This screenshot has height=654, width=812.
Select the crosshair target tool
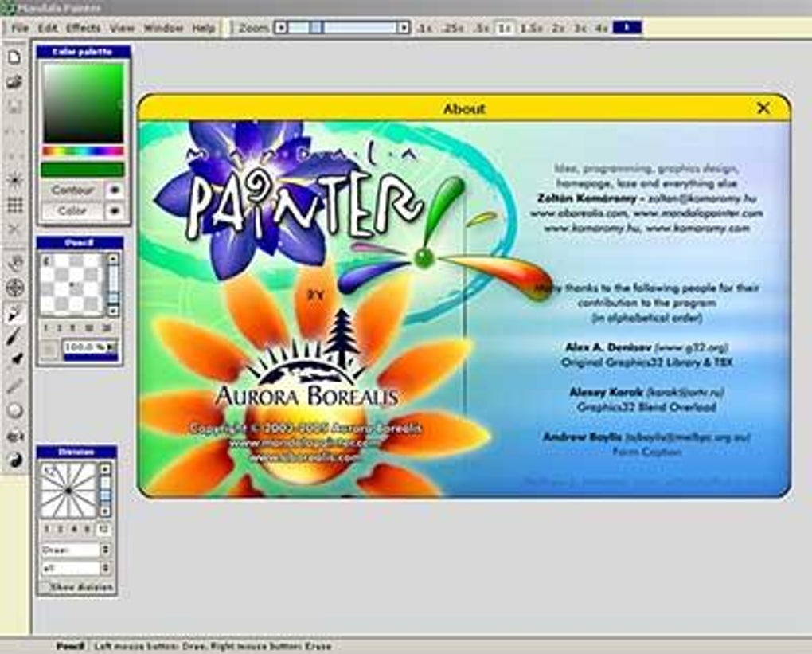click(x=16, y=288)
